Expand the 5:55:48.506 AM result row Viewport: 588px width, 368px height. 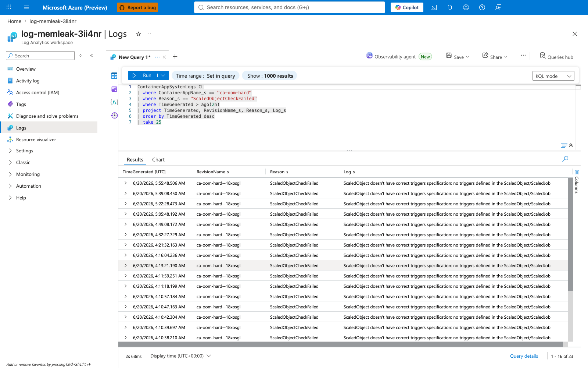click(x=126, y=183)
